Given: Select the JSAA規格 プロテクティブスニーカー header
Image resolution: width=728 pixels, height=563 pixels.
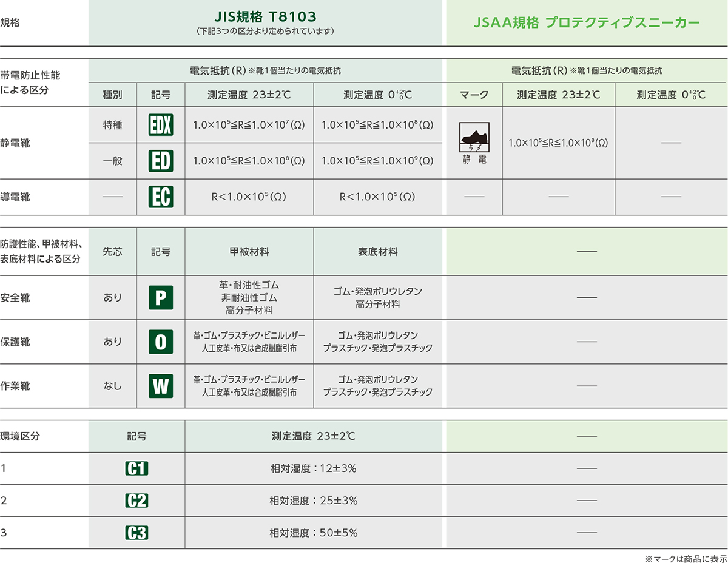Looking at the screenshot, I should [x=587, y=23].
